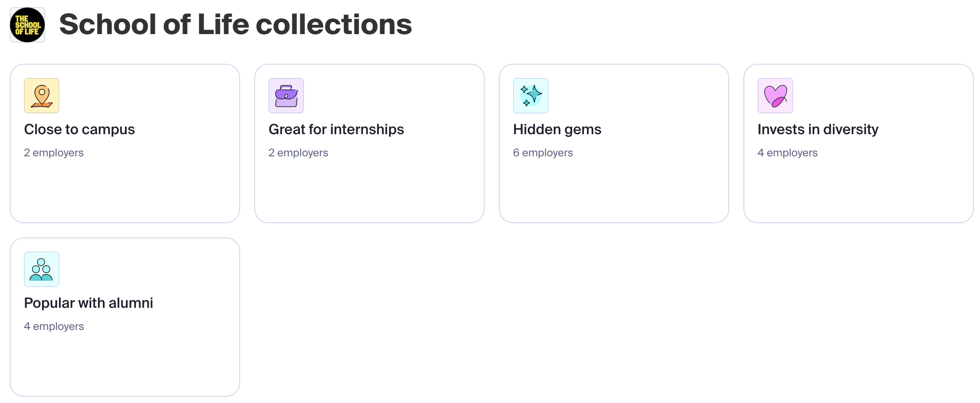Image resolution: width=980 pixels, height=403 pixels.
Task: Click the 6 employers text on Hidden gems
Action: [x=543, y=153]
